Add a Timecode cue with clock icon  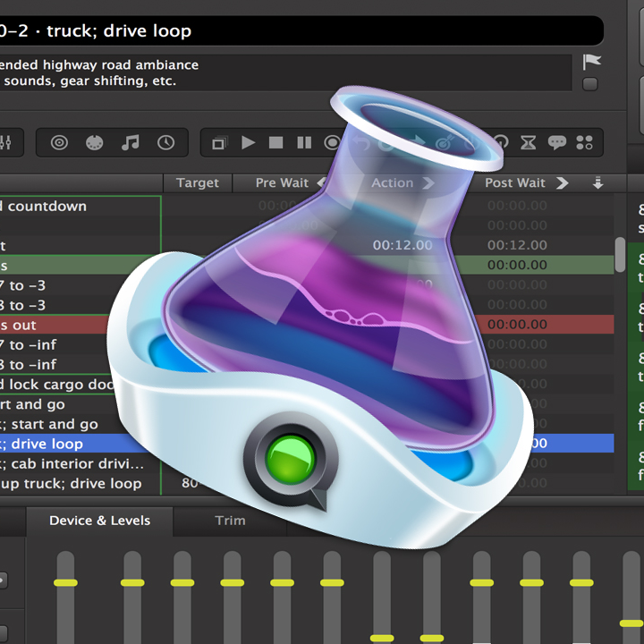pyautogui.click(x=165, y=142)
